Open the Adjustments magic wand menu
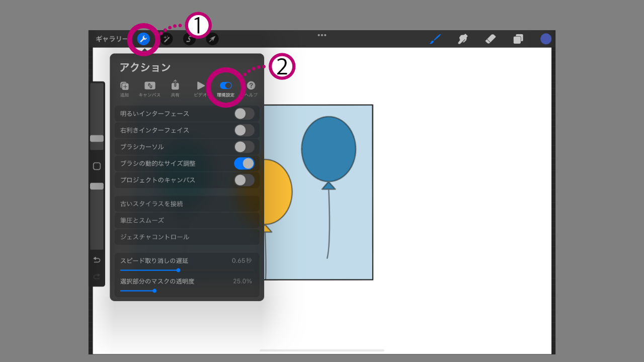644x362 pixels. point(167,39)
